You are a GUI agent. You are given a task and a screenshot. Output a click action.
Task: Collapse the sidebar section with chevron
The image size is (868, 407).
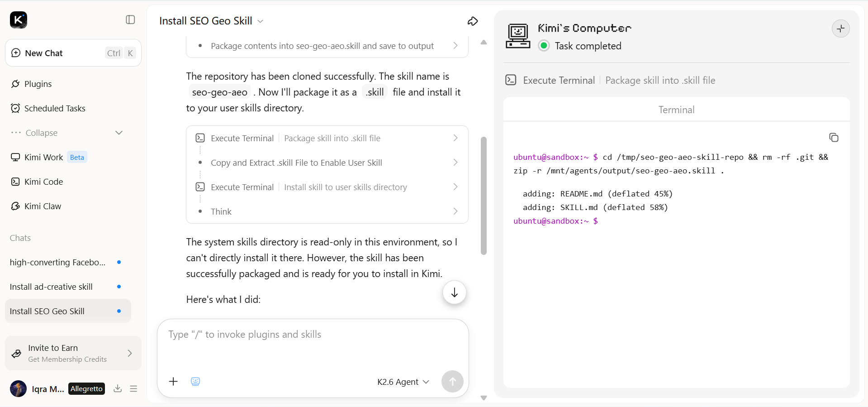(119, 133)
